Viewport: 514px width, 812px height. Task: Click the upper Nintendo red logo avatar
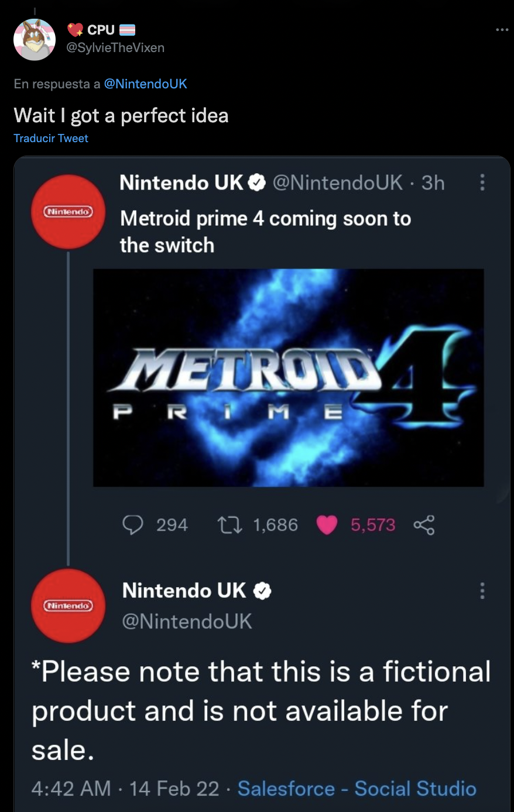point(68,211)
